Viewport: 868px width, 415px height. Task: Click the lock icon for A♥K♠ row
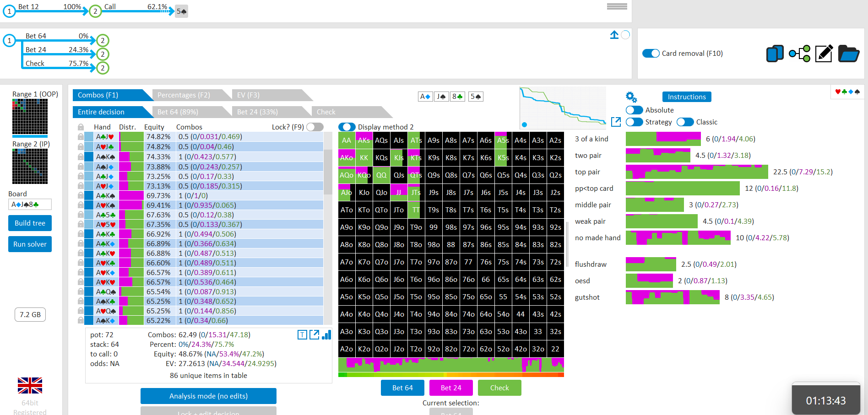pyautogui.click(x=81, y=205)
